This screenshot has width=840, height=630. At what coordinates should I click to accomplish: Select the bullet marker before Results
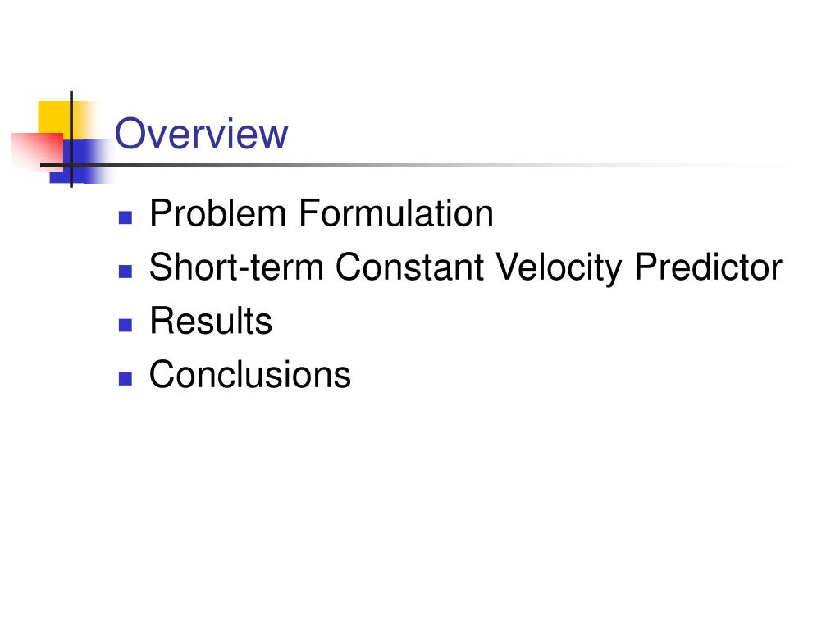point(126,325)
